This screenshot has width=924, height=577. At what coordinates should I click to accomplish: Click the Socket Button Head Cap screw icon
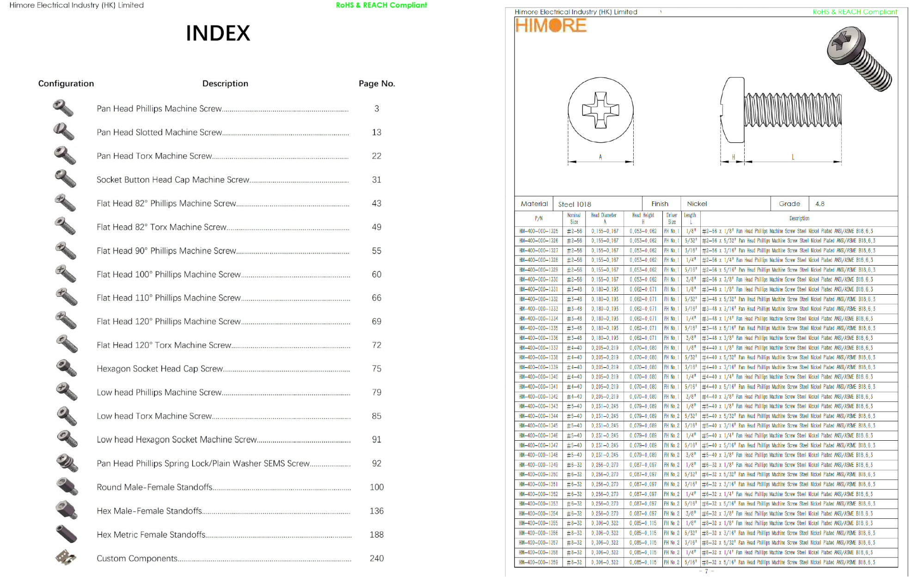(x=65, y=179)
